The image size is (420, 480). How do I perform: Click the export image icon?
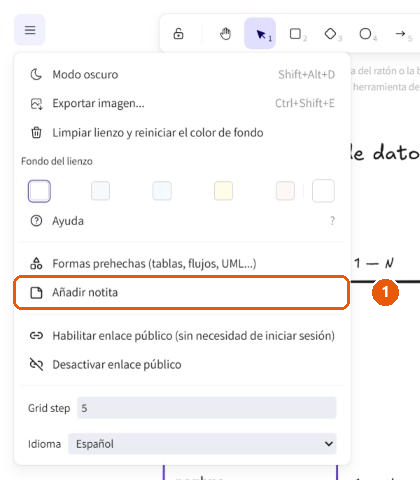(x=36, y=104)
